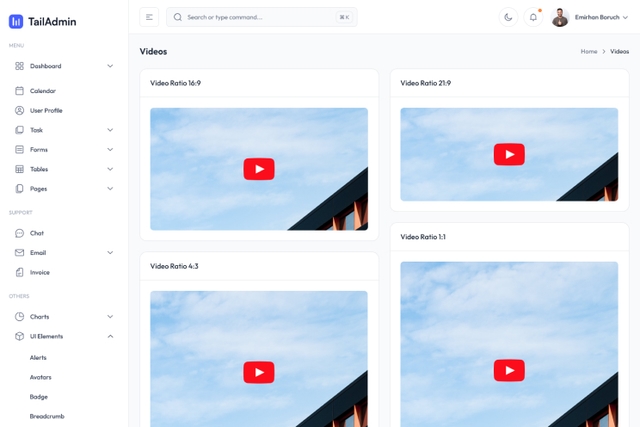Click the TailAdmin logo icon
Viewport: 640px width, 427px height.
(x=16, y=21)
